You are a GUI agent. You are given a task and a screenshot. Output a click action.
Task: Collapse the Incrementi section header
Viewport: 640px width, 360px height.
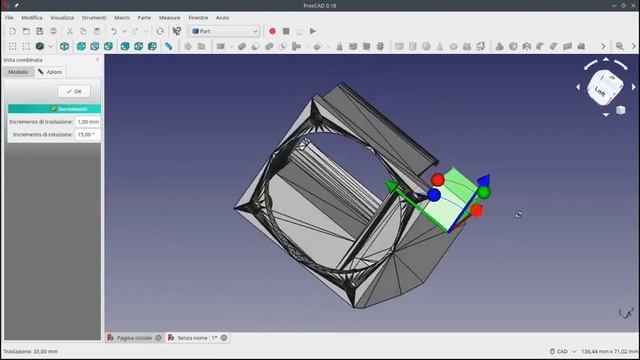pyautogui.click(x=54, y=109)
